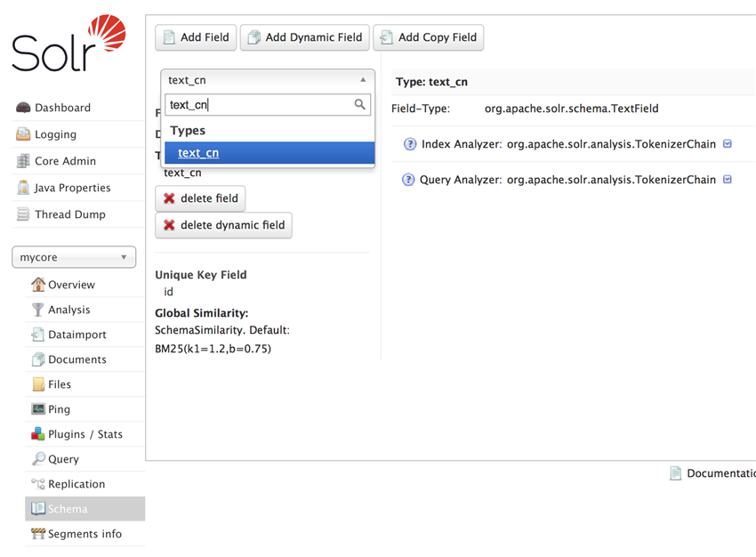Open Segments info page
756x557 pixels.
[x=84, y=533]
